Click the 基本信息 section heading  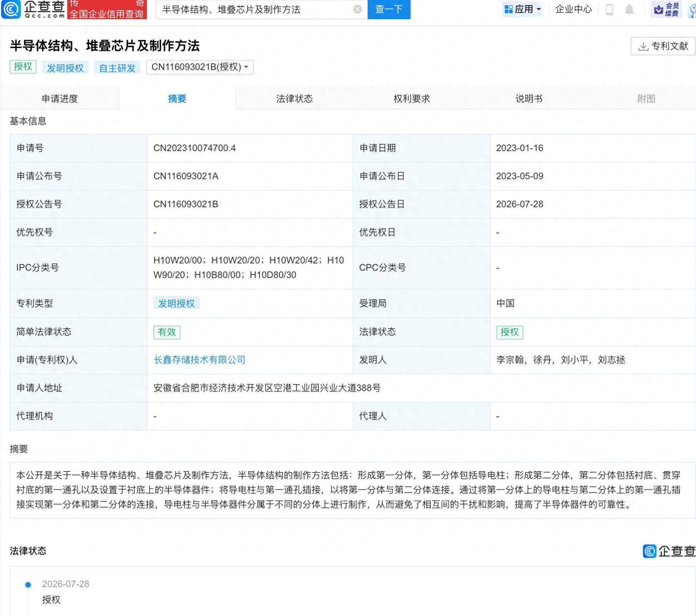coord(28,121)
